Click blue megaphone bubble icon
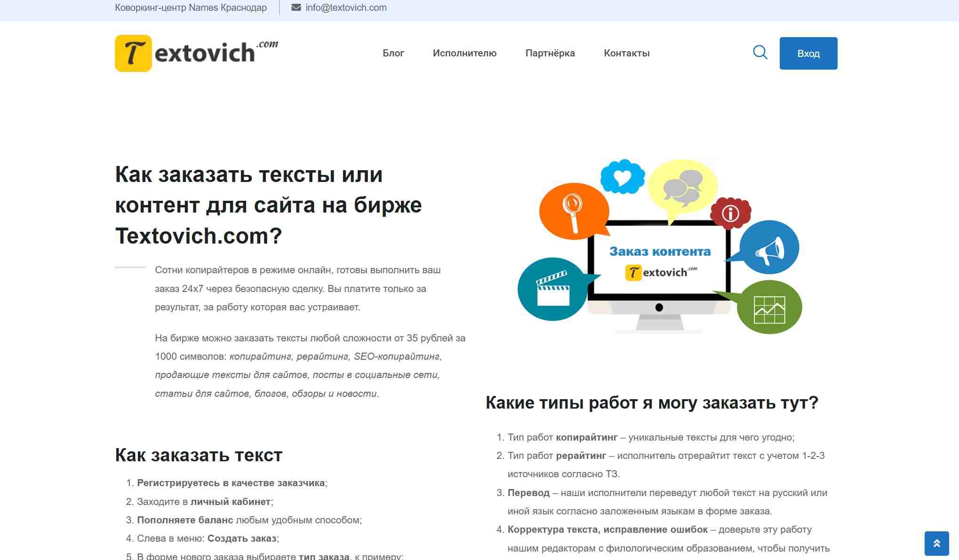The height and width of the screenshot is (560, 959). (x=769, y=247)
